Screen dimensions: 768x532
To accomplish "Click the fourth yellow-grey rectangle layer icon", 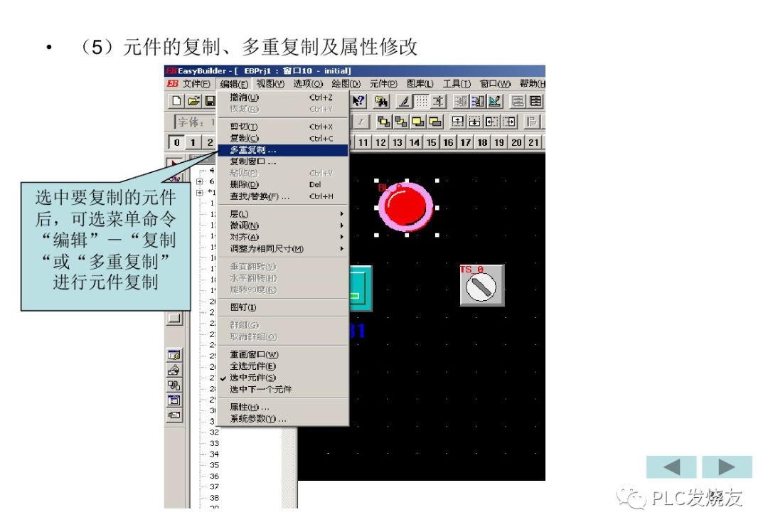I will 435,122.
